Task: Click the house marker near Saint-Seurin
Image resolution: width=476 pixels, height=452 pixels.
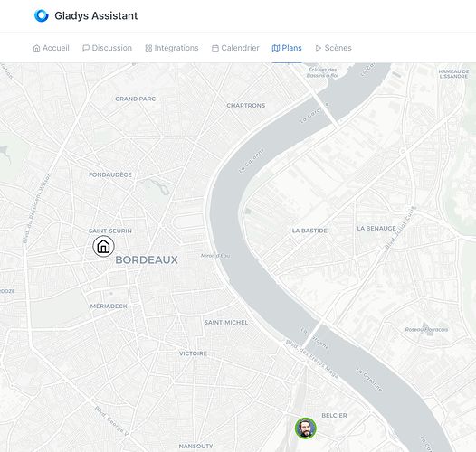Action: [103, 246]
